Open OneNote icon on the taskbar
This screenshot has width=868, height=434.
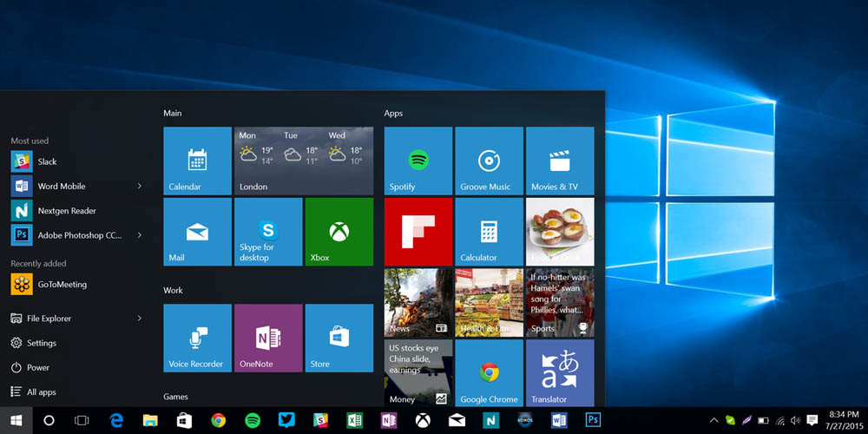pyautogui.click(x=389, y=421)
